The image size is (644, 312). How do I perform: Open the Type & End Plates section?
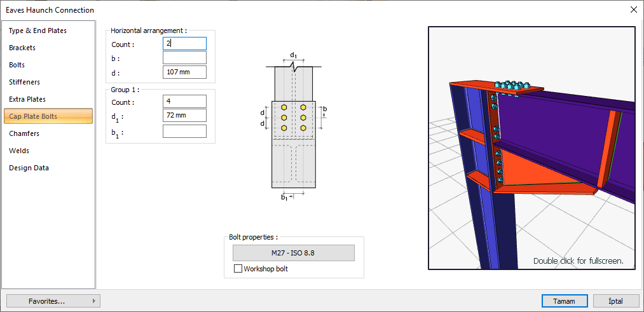click(x=38, y=31)
